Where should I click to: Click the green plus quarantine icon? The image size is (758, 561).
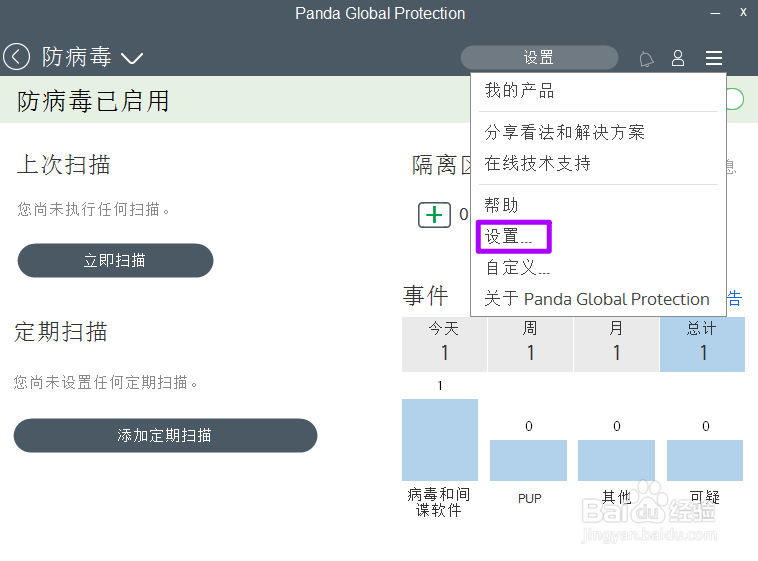pos(434,215)
